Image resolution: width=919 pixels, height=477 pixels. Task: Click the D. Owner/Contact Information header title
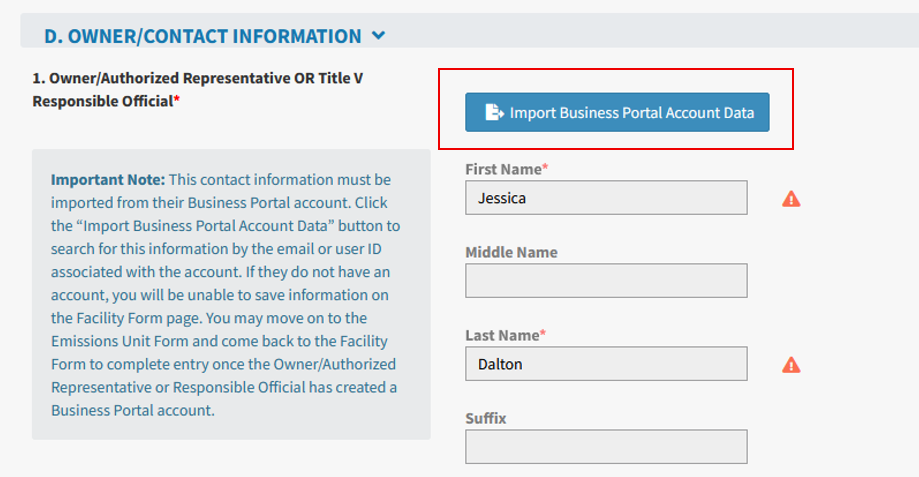[x=202, y=36]
